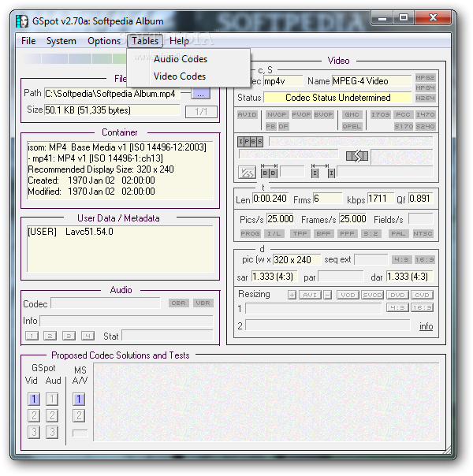This screenshot has width=473, height=476.
Task: Click the PAL indicator
Action: pos(398,234)
